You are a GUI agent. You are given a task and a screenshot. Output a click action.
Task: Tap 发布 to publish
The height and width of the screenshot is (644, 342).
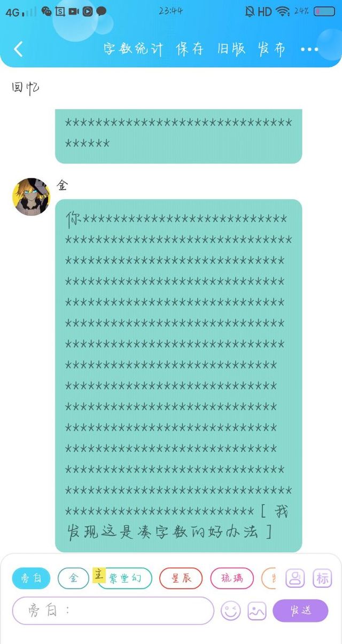point(271,49)
